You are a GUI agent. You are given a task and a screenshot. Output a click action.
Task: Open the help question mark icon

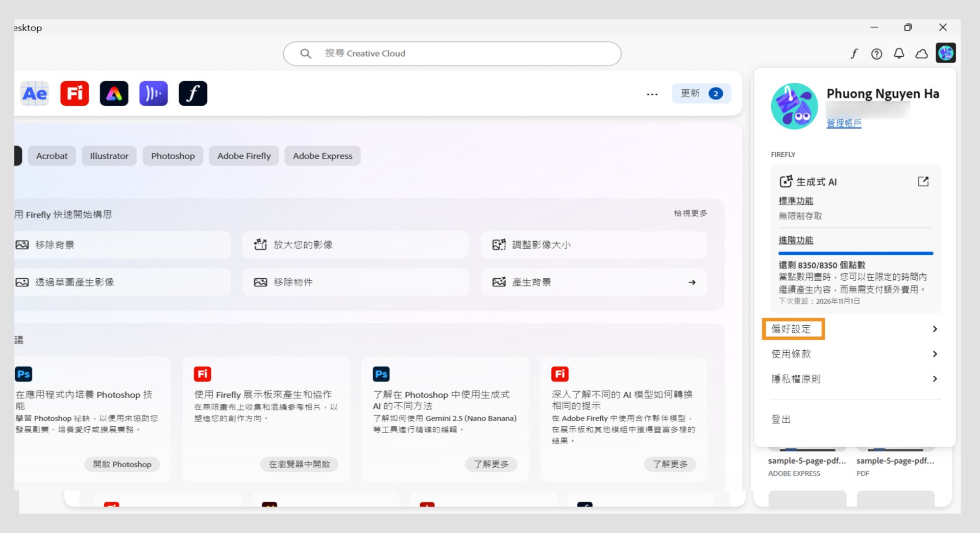pos(876,54)
